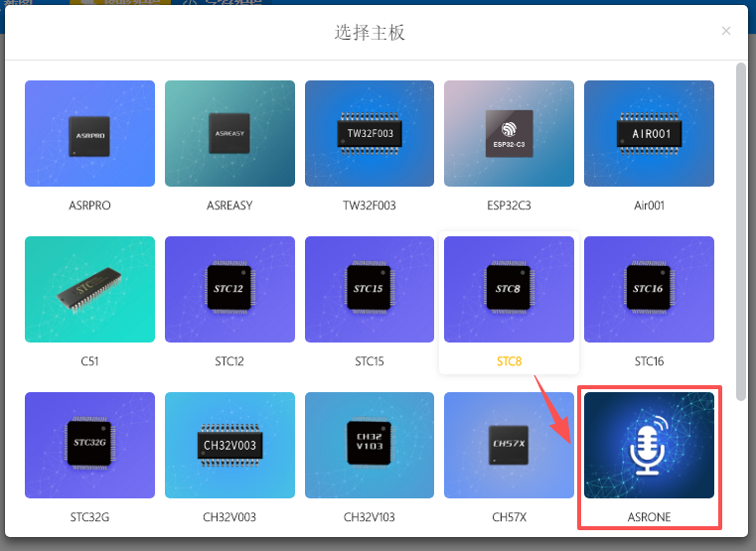
Task: Click the ASRONE label text
Action: point(649,517)
